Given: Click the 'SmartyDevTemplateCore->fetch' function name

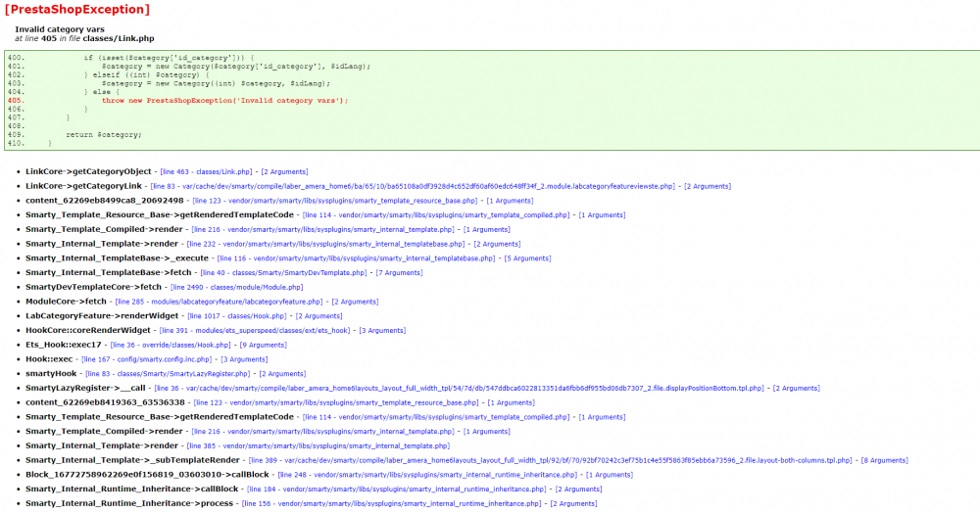Looking at the screenshot, I should click(93, 287).
